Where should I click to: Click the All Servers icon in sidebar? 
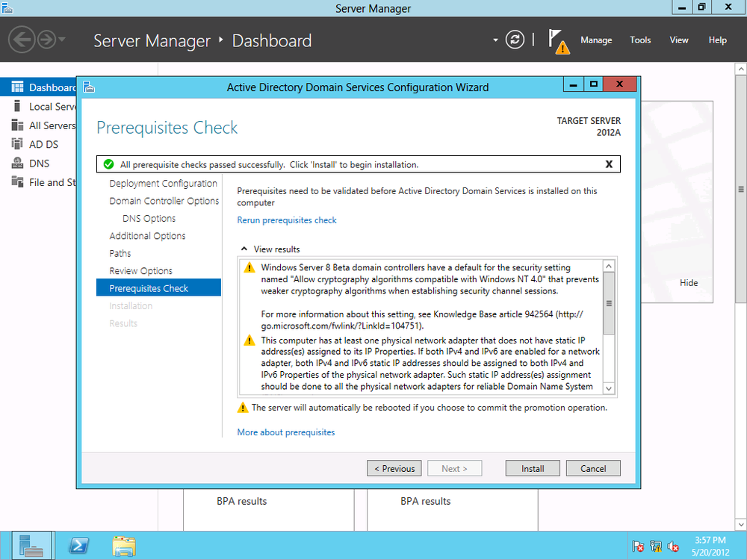(17, 125)
